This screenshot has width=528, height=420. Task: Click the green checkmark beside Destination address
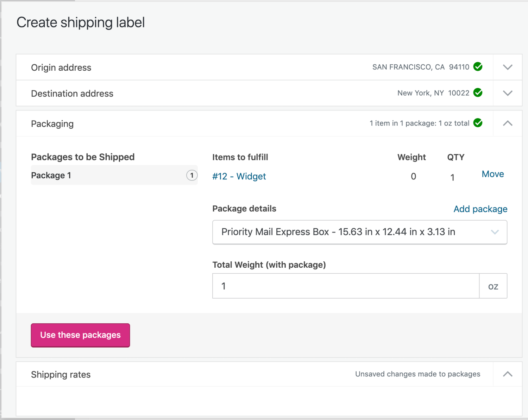click(x=478, y=93)
